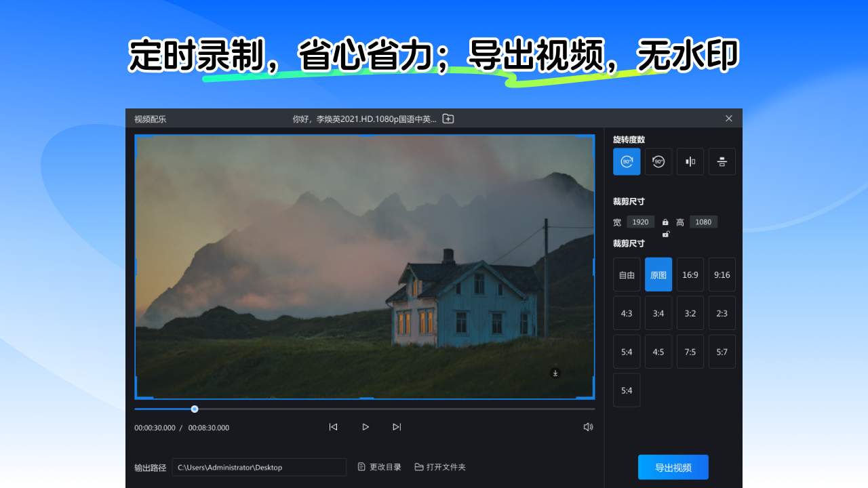Choose the 9:16 crop ratio
The width and height of the screenshot is (868, 488).
[722, 274]
